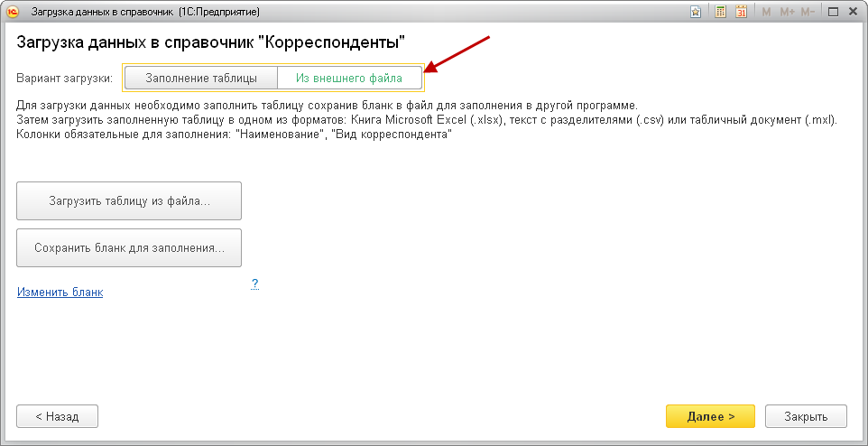Switch load variant to "Заполнение таблицы"
Image resolution: width=868 pixels, height=446 pixels.
(x=200, y=78)
